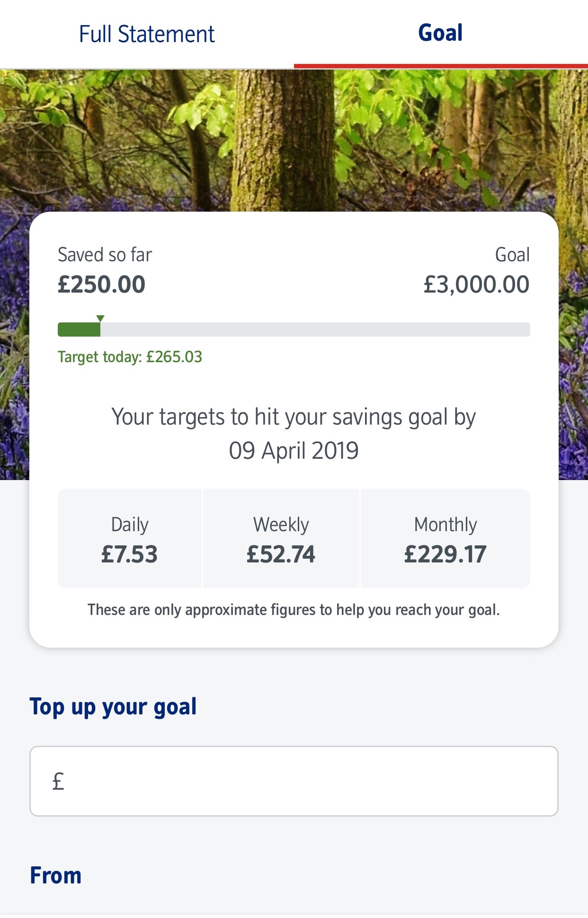
Task: Tap the Saved so far label
Action: point(105,255)
